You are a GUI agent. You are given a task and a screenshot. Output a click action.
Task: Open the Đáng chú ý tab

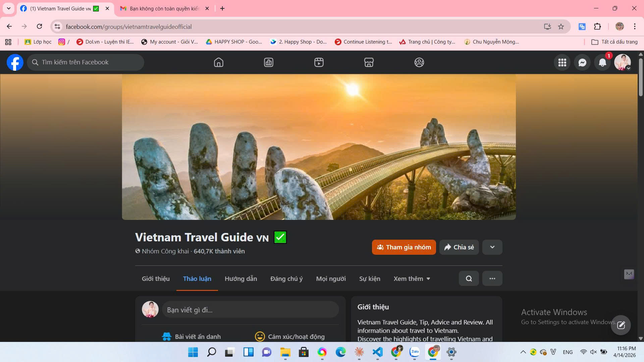point(286,279)
